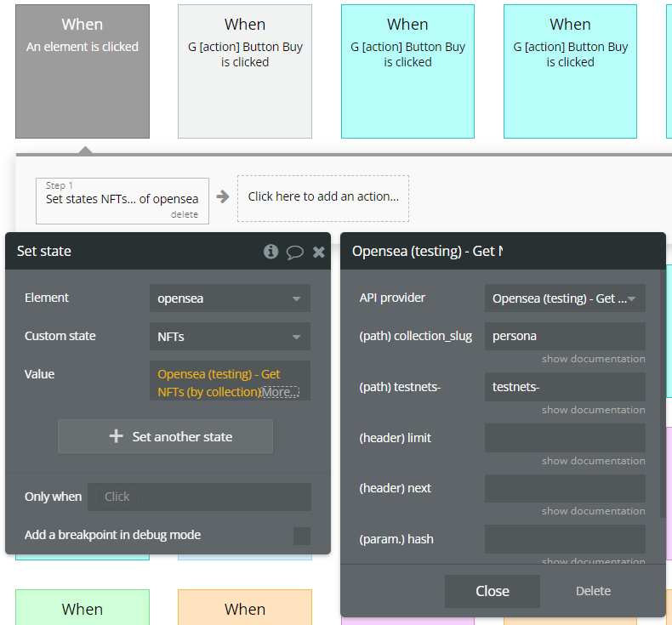Select the bottom orange When event card

tap(245, 607)
